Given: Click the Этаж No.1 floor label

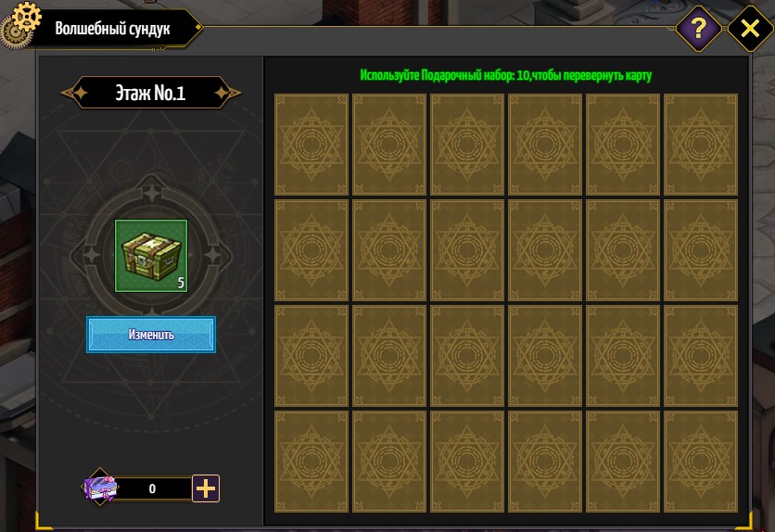Looking at the screenshot, I should tap(151, 93).
